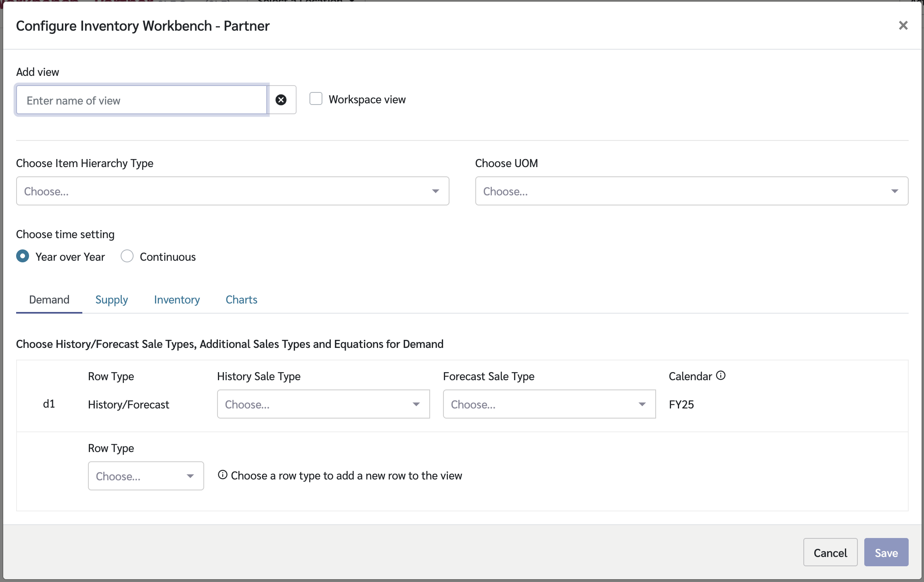Click info icon beside row type hint
The height and width of the screenshot is (582, 924).
coord(223,475)
